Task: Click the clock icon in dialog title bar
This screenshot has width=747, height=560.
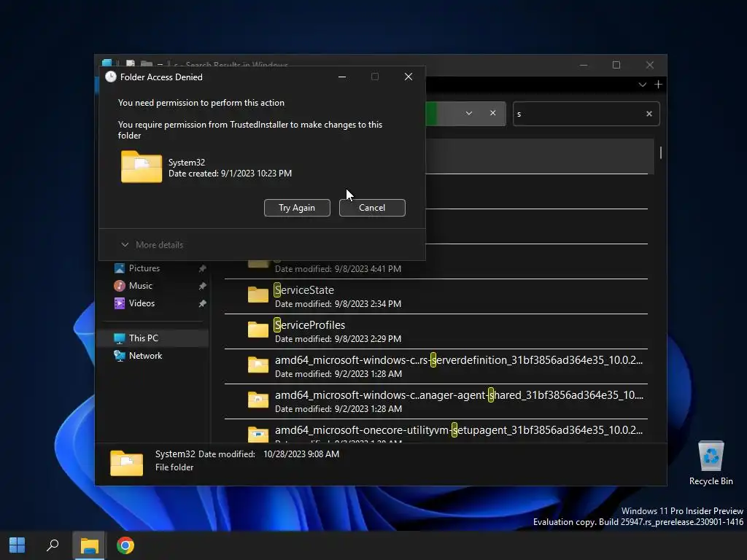Action: tap(111, 77)
